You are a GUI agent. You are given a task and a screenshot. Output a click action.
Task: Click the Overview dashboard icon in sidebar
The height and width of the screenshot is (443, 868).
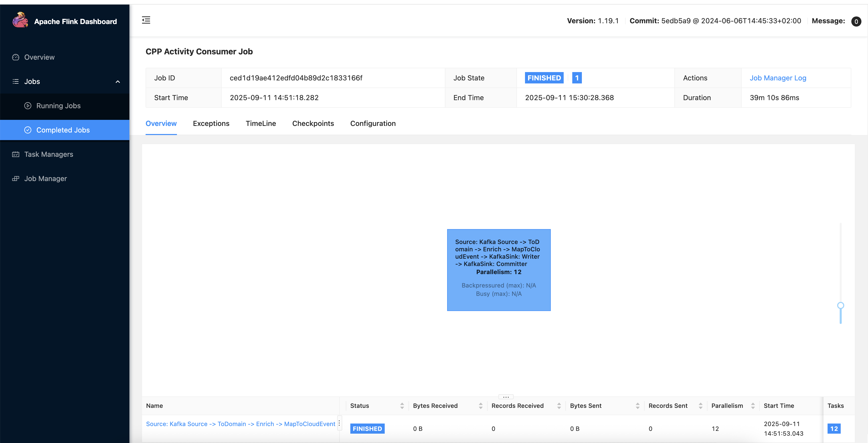[x=15, y=57]
